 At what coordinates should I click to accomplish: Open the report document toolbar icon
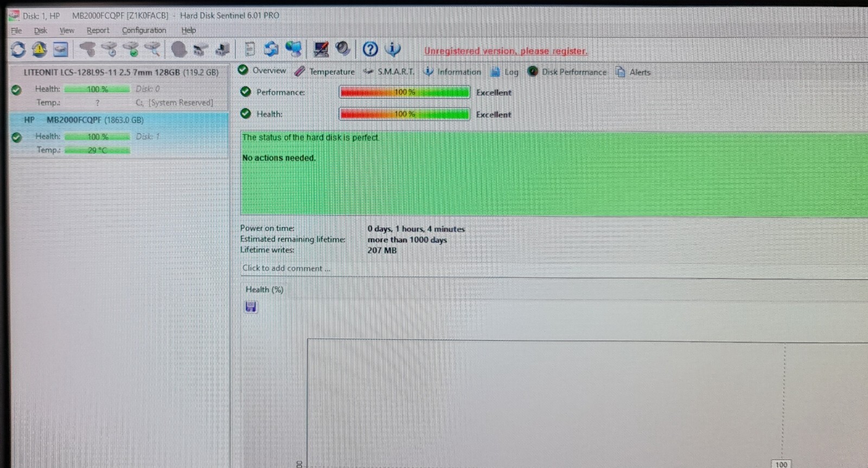tap(250, 49)
